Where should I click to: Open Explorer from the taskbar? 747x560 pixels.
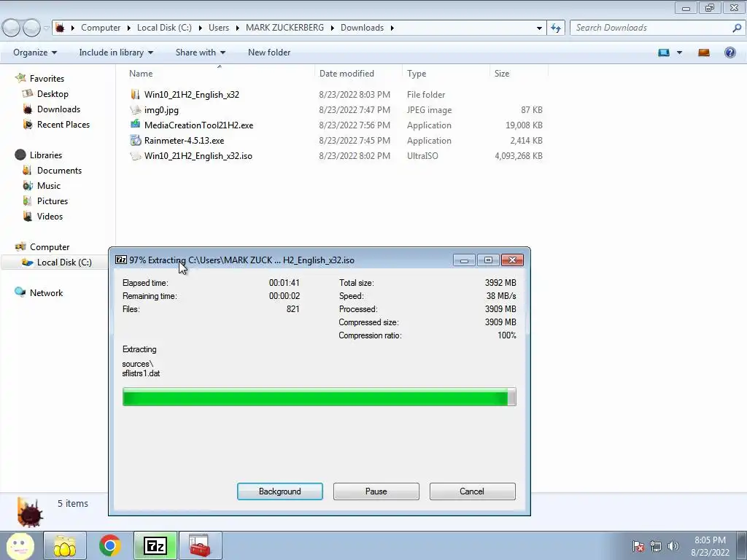pyautogui.click(x=65, y=545)
